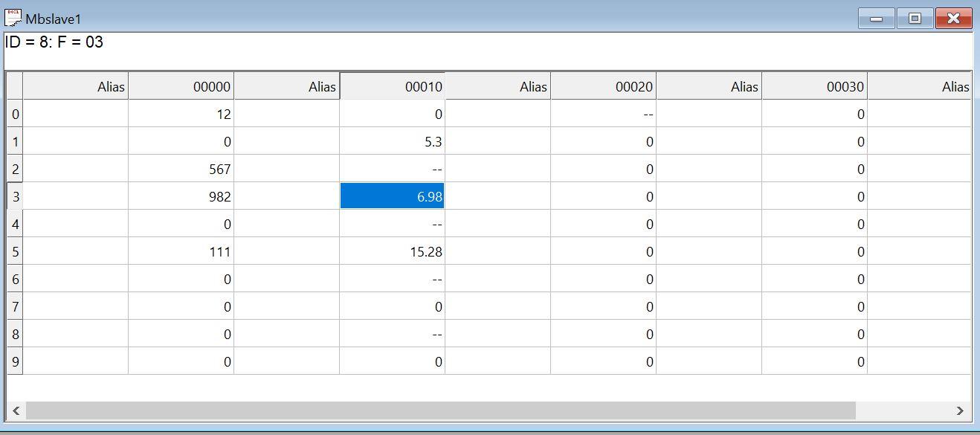Select the column header labeled 00010
980x435 pixels.
392,86
